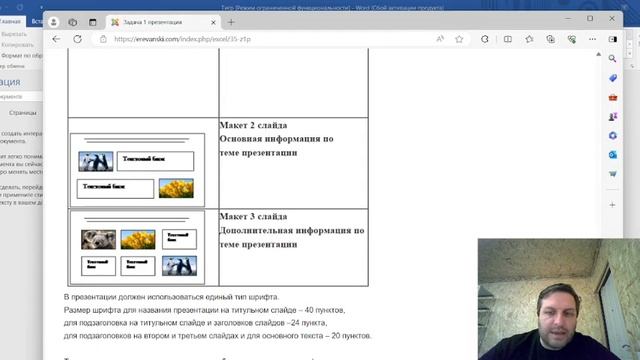640x360 pixels.
Task: Open the Settings and more ellipsis menu
Action: point(593,39)
